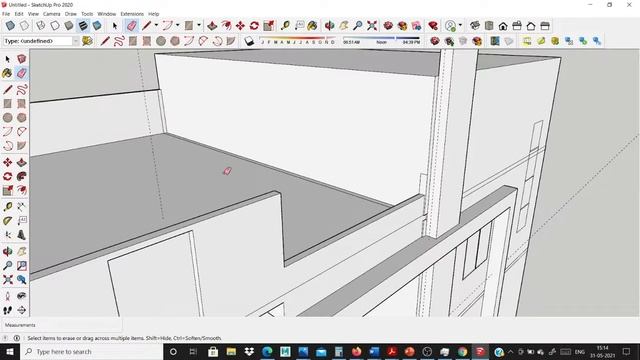Switch to Front view house icon
This screenshot has height=360, width=640.
(503, 26)
